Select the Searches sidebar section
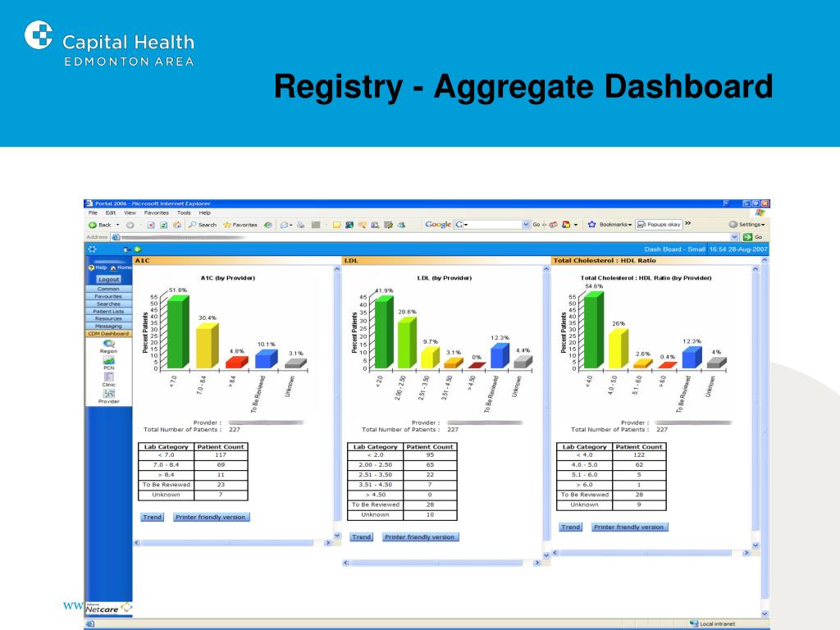 coord(109,304)
